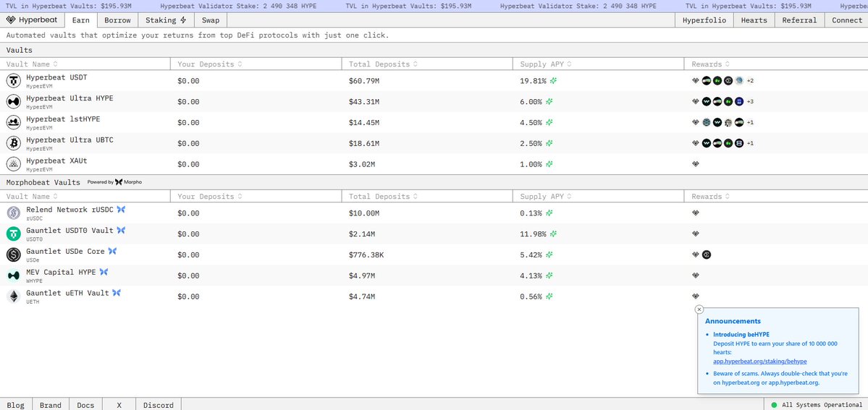This screenshot has height=410, width=868.
Task: Click the sparkle icon beside 5.42% APY
Action: click(x=549, y=255)
